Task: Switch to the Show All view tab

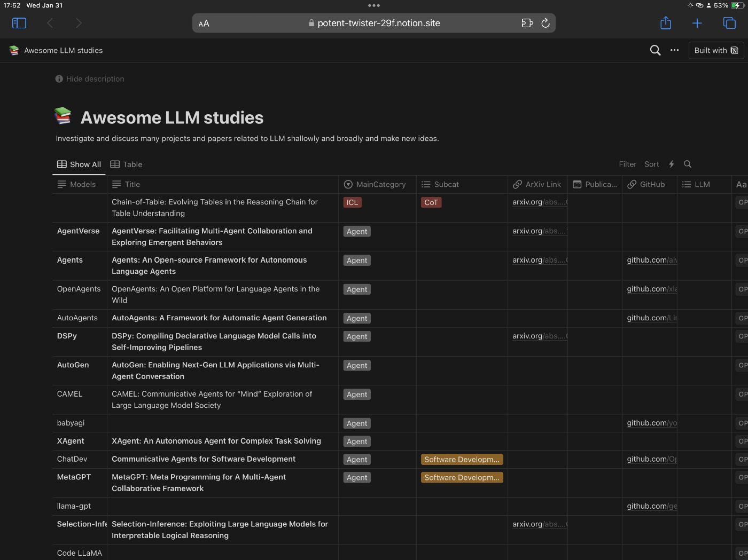Action: click(79, 164)
